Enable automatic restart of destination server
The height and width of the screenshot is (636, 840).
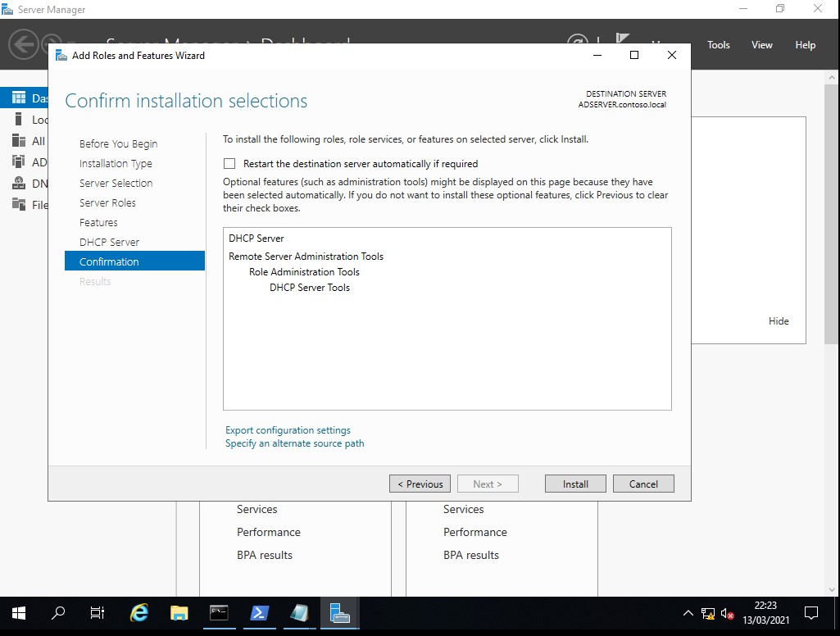pos(229,164)
